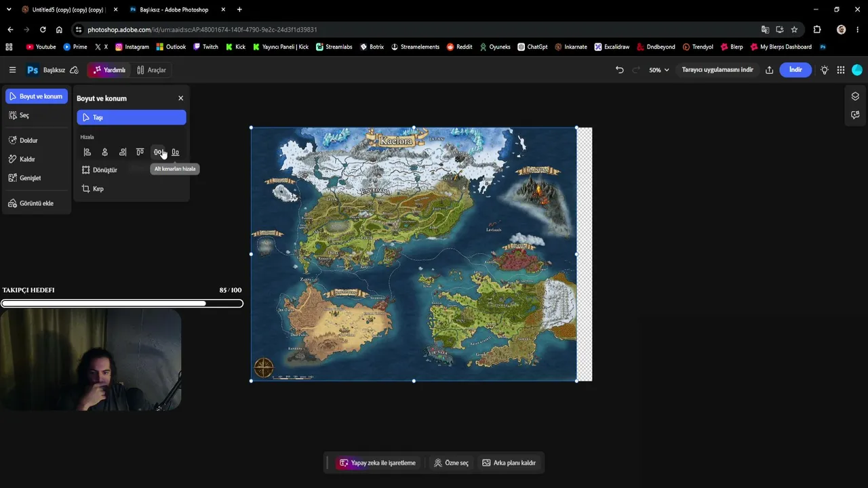Click Yapay zeka ile işaretleme button

(x=377, y=463)
